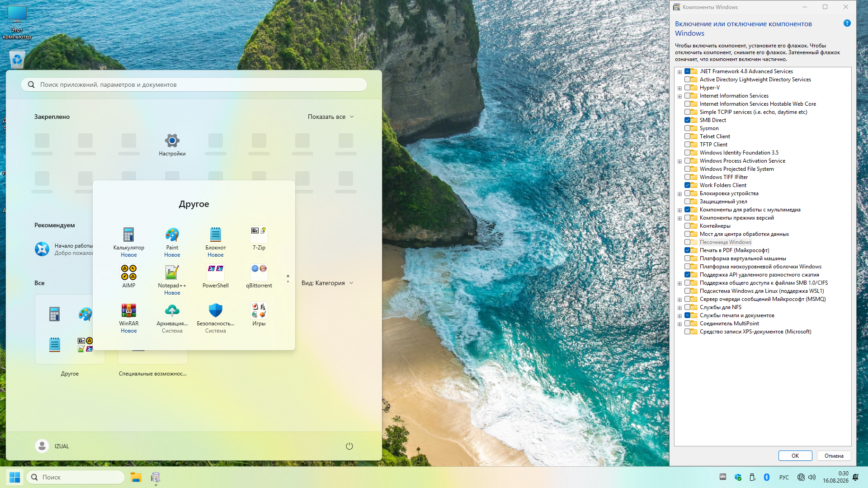Select Защищенный узел component row

tap(723, 202)
